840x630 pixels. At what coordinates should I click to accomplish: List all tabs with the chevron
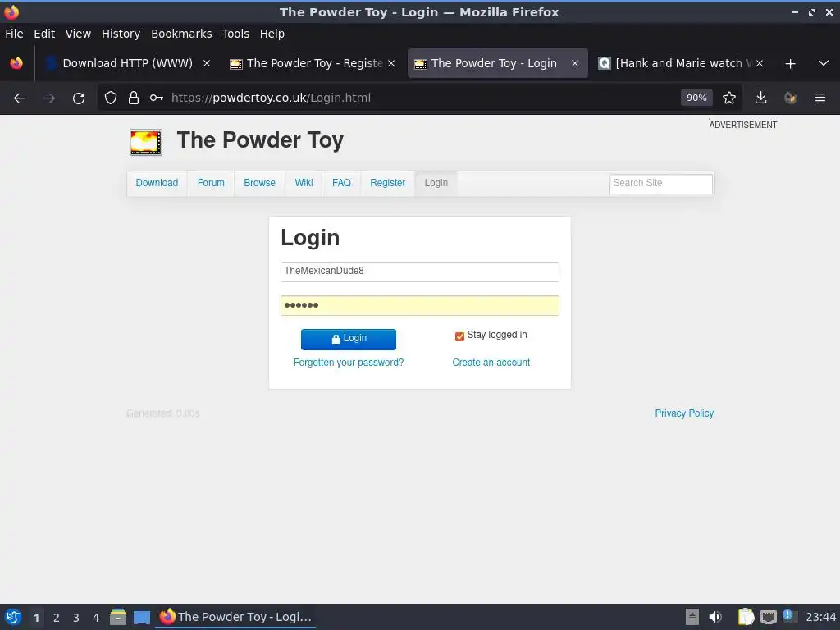click(x=824, y=63)
